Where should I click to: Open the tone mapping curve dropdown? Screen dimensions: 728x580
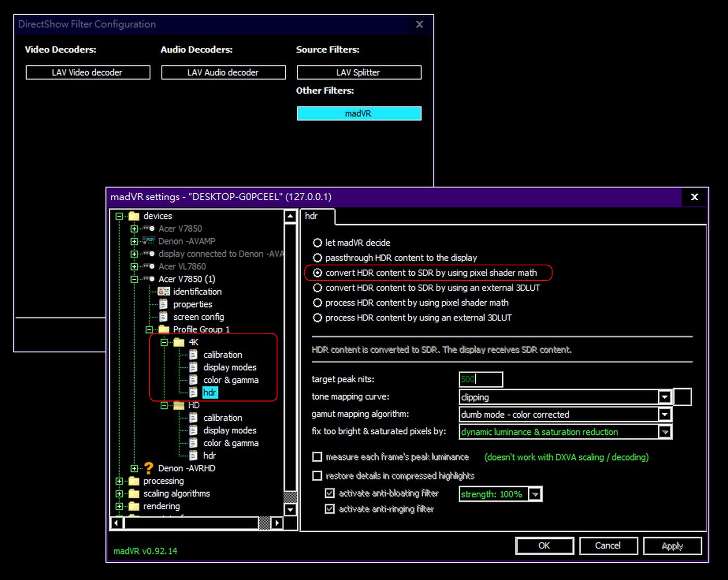[664, 397]
